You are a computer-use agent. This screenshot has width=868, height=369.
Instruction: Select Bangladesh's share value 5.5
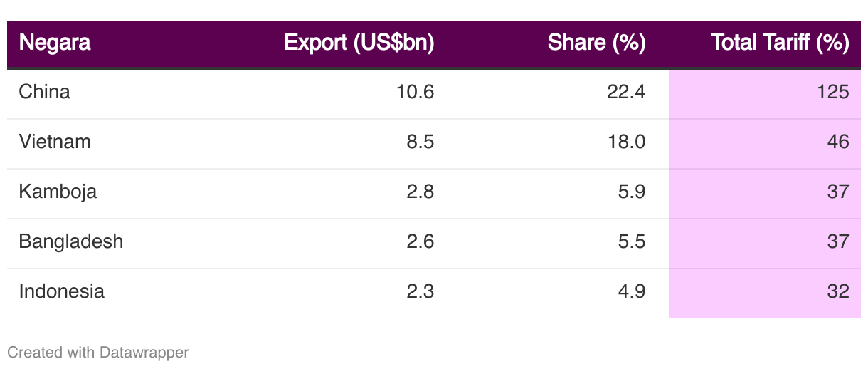click(x=632, y=241)
